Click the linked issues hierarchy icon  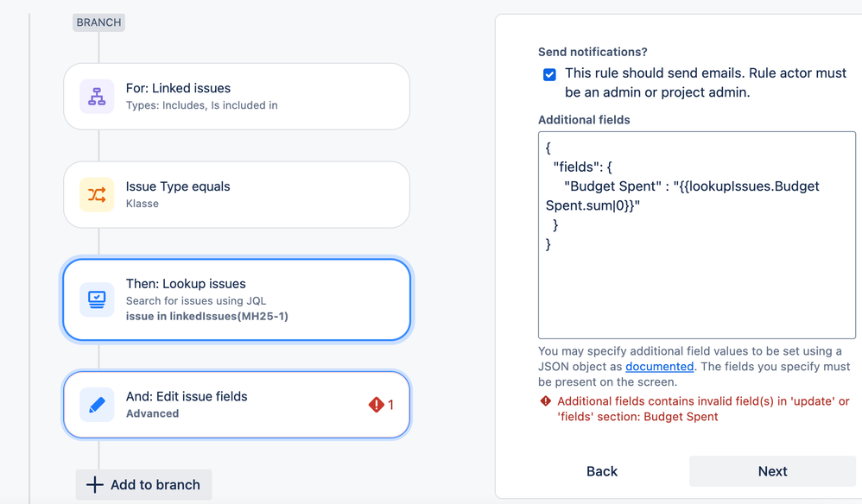click(97, 96)
